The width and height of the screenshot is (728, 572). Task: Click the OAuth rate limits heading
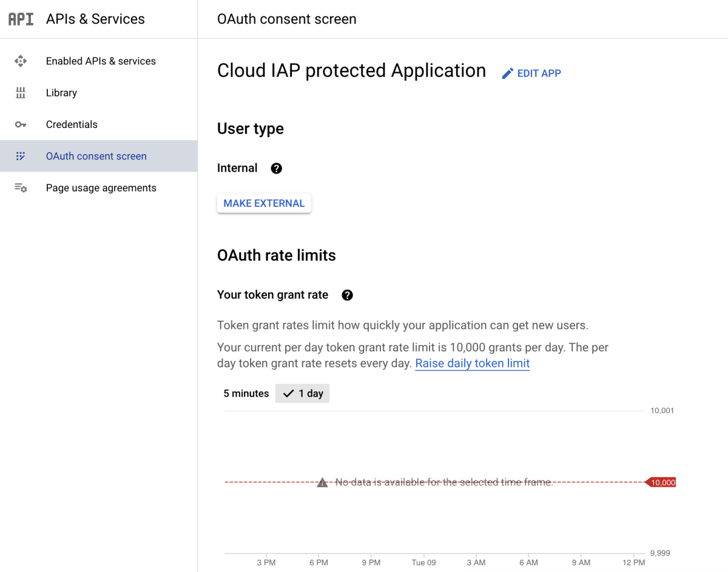pyautogui.click(x=277, y=255)
